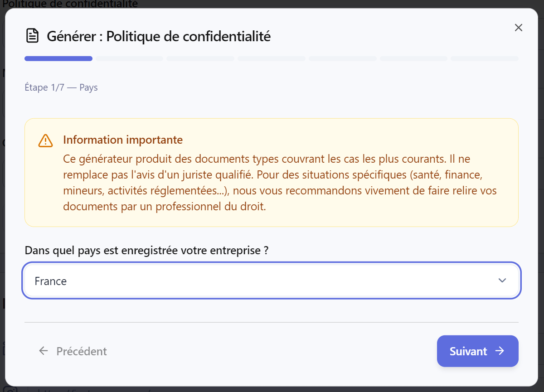Click the left arrow icon next to Précédent
544x392 pixels.
[x=44, y=351]
